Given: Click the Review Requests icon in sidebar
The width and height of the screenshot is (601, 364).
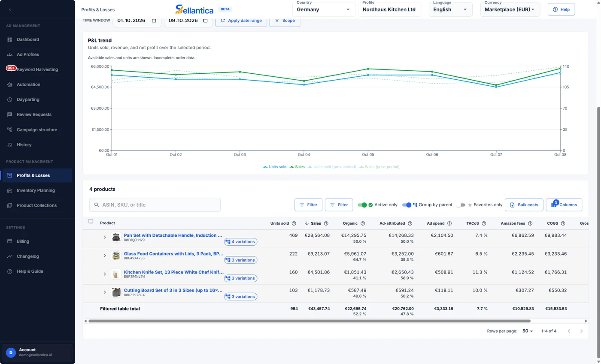Looking at the screenshot, I should [10, 114].
